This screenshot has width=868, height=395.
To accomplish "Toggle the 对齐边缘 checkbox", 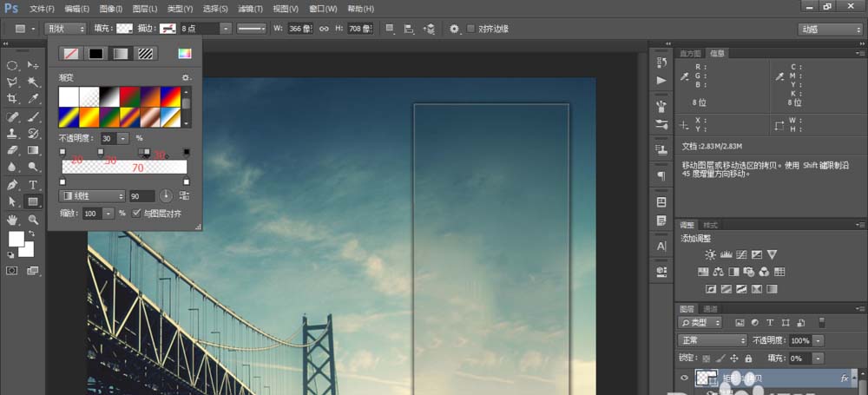I will coord(470,29).
